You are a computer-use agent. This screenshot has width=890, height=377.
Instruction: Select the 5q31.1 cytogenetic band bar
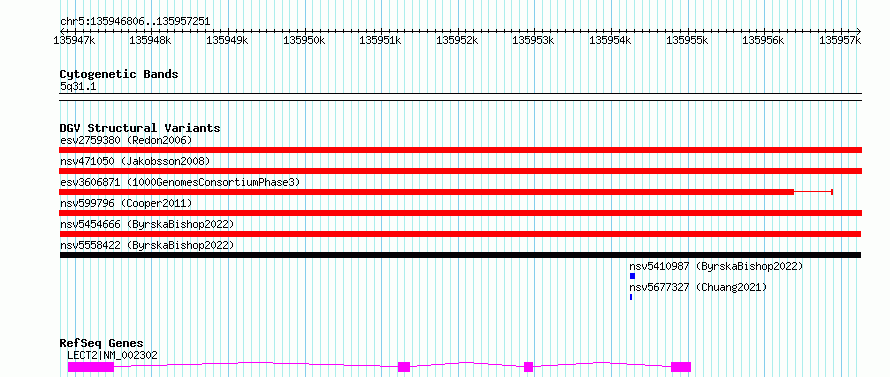pyautogui.click(x=461, y=97)
